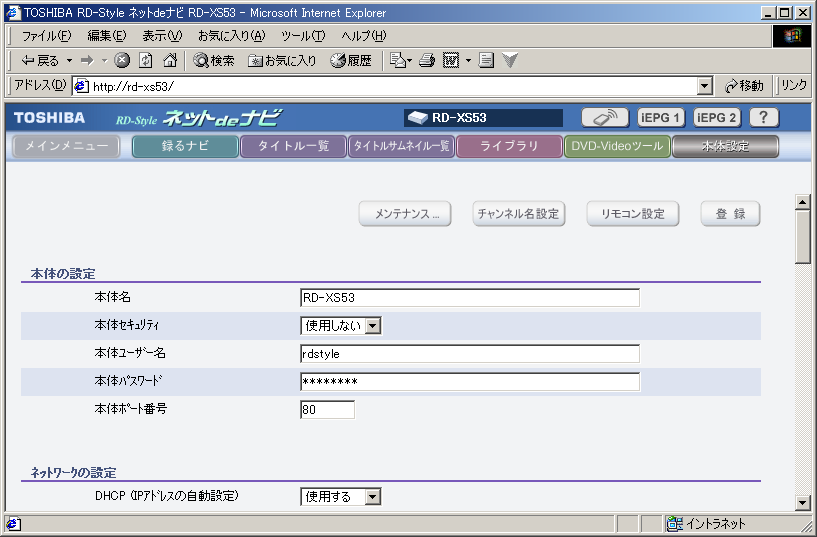Click the RD-XS53 device icon
This screenshot has height=537, width=817.
pos(417,118)
